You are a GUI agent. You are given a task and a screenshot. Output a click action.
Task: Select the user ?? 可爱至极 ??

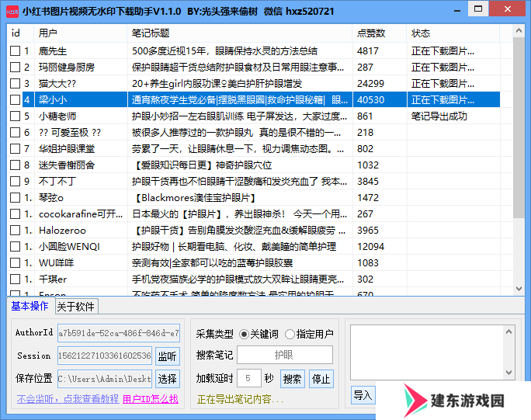(70, 133)
